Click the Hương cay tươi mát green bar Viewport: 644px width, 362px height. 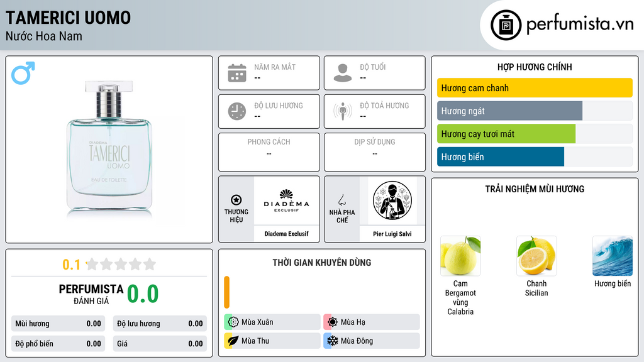click(x=506, y=134)
